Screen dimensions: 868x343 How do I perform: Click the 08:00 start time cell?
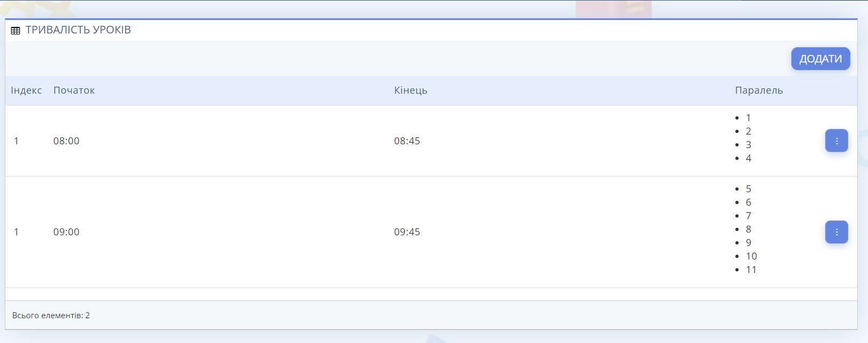click(66, 141)
